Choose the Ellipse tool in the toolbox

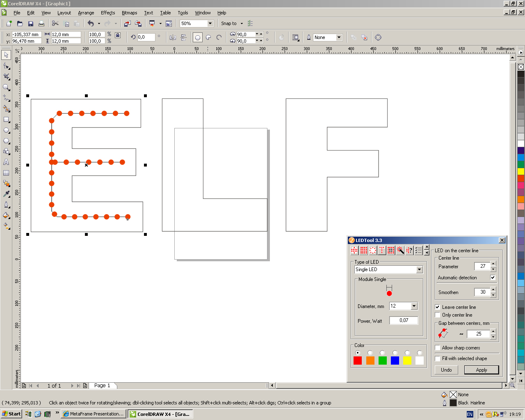coord(6,130)
